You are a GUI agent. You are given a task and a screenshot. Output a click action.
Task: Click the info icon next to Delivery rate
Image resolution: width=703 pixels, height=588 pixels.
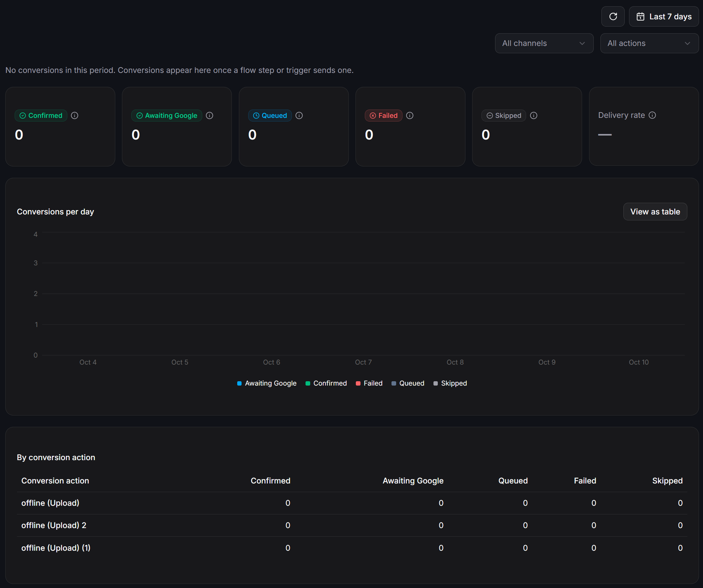652,115
